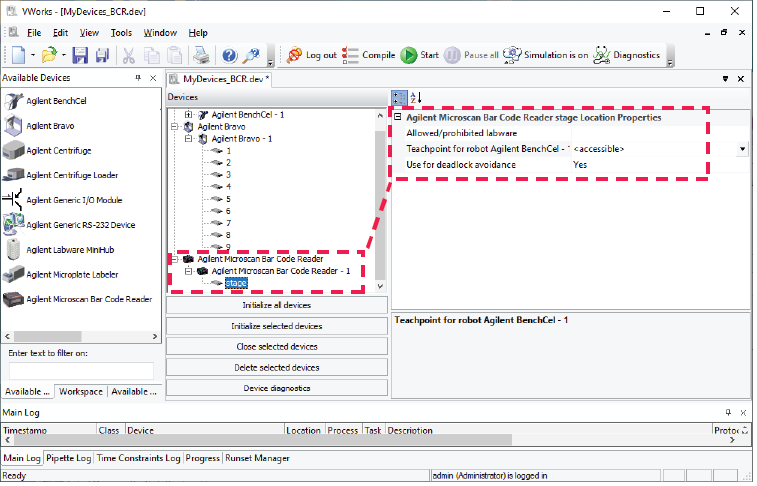
Task: Click the Use for deadlock avoidance value
Action: 659,165
